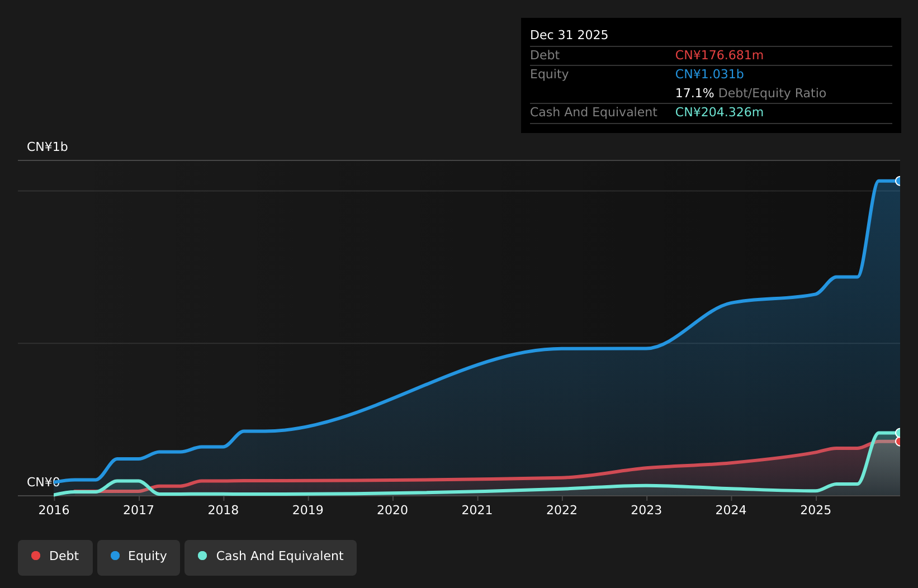Click the Cash And Equivalent endpoint marker

(x=899, y=433)
